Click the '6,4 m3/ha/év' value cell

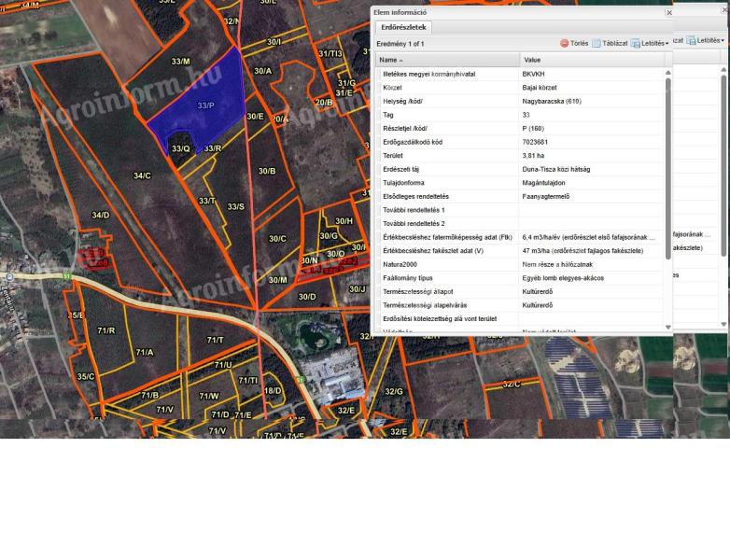pos(591,237)
